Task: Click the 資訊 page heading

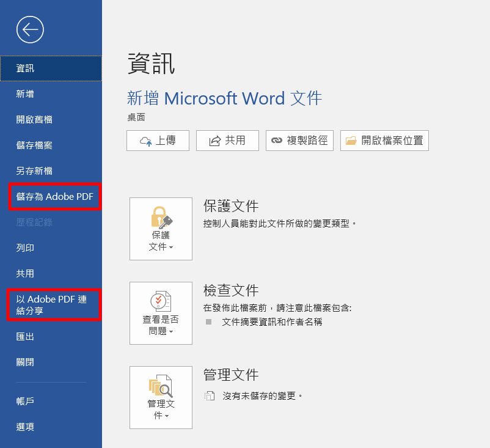Action: click(152, 64)
